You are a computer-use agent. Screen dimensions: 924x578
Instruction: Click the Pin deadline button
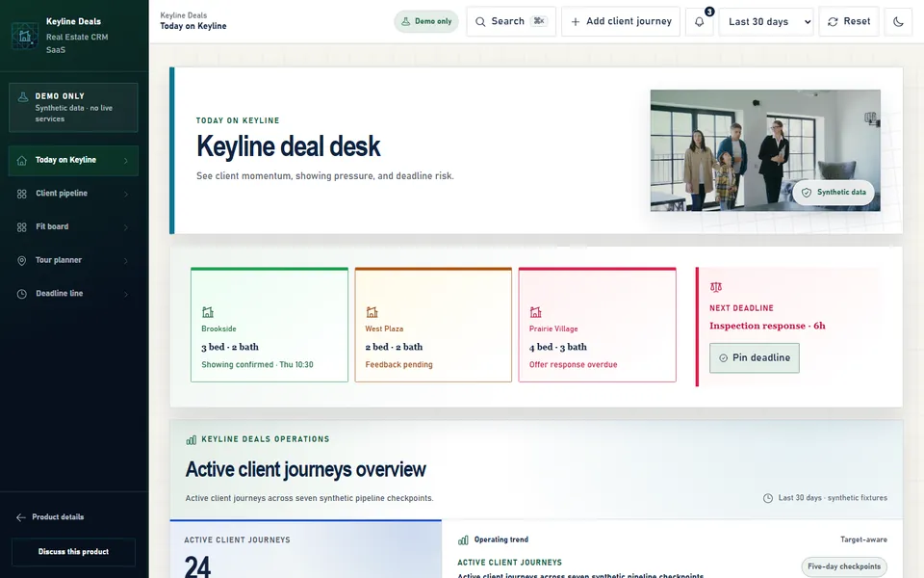[755, 358]
